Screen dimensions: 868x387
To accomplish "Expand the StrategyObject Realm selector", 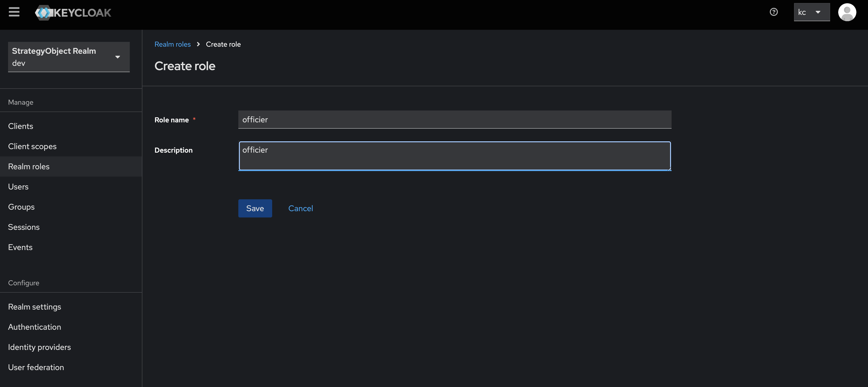I will point(69,57).
